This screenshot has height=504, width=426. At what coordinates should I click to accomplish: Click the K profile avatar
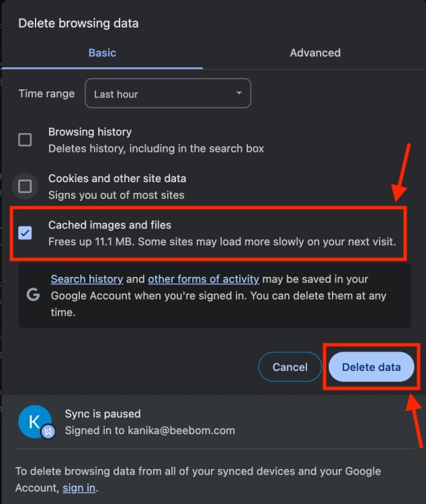coord(34,421)
